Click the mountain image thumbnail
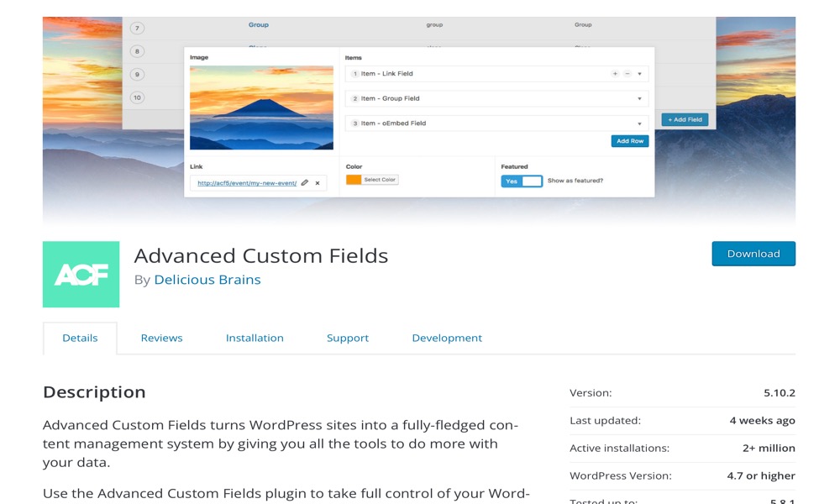Image resolution: width=840 pixels, height=504 pixels. tap(261, 108)
